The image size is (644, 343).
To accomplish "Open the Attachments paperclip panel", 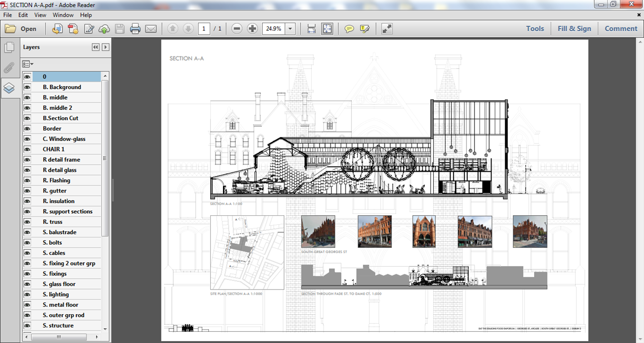I will pyautogui.click(x=9, y=68).
